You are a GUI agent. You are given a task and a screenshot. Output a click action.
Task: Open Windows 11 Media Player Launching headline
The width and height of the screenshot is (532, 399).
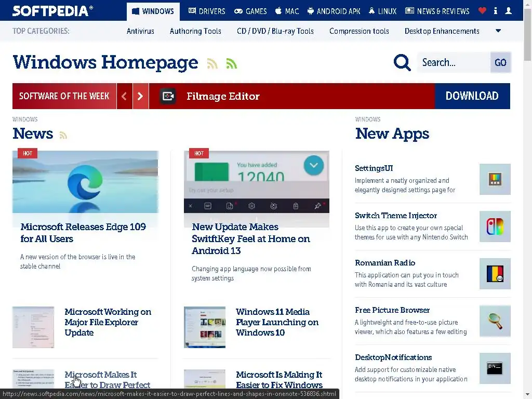click(277, 322)
